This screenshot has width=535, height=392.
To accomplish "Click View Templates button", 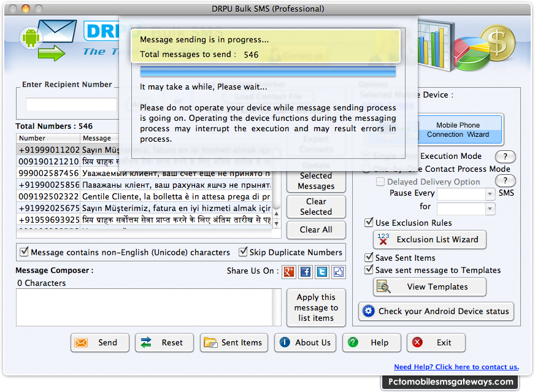I will click(429, 286).
